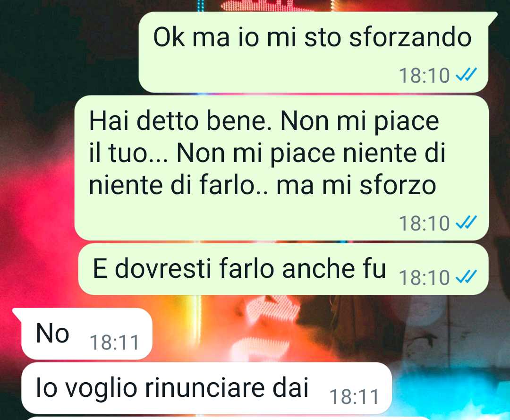Viewport: 510px width, 420px height.
Task: Tap read-receipt ticks beside "E dovresti farlo anche fu"
Action: click(x=466, y=277)
